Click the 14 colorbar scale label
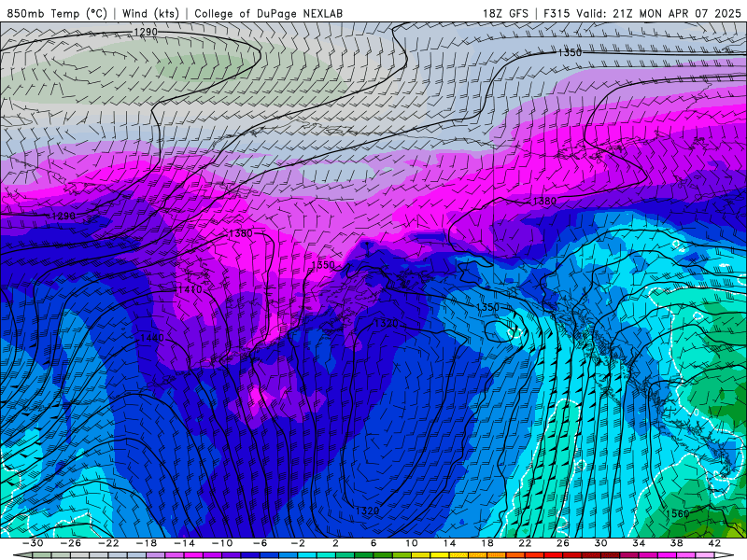 click(449, 543)
